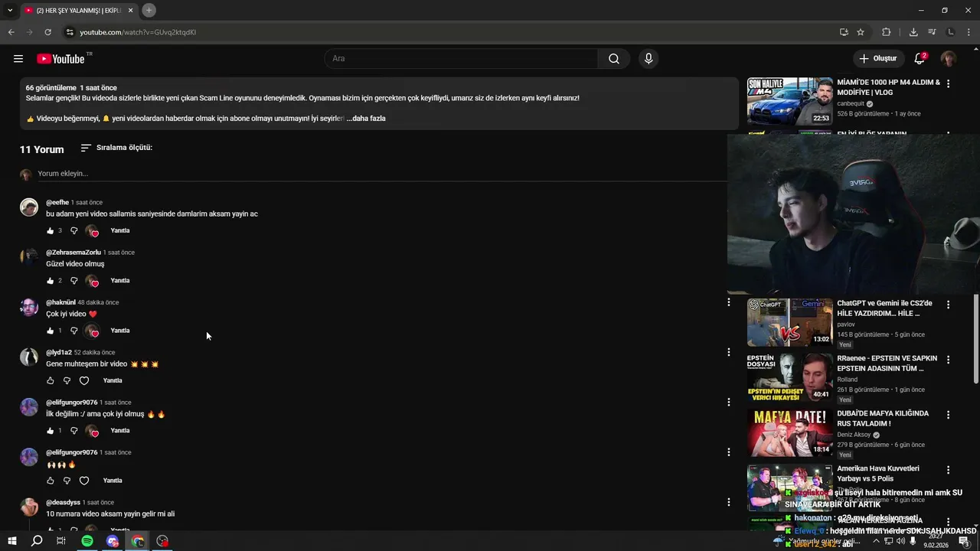Open the Windows Start menu
The width and height of the screenshot is (980, 551).
11,541
